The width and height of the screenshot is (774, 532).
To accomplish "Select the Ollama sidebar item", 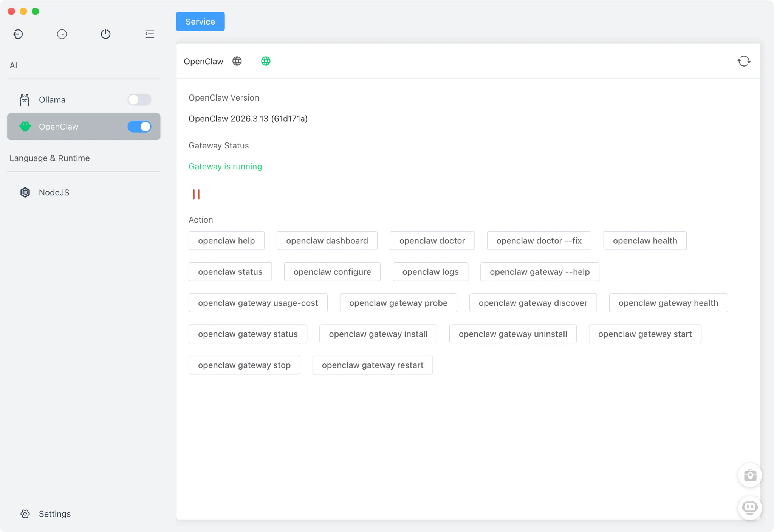I will click(x=52, y=100).
